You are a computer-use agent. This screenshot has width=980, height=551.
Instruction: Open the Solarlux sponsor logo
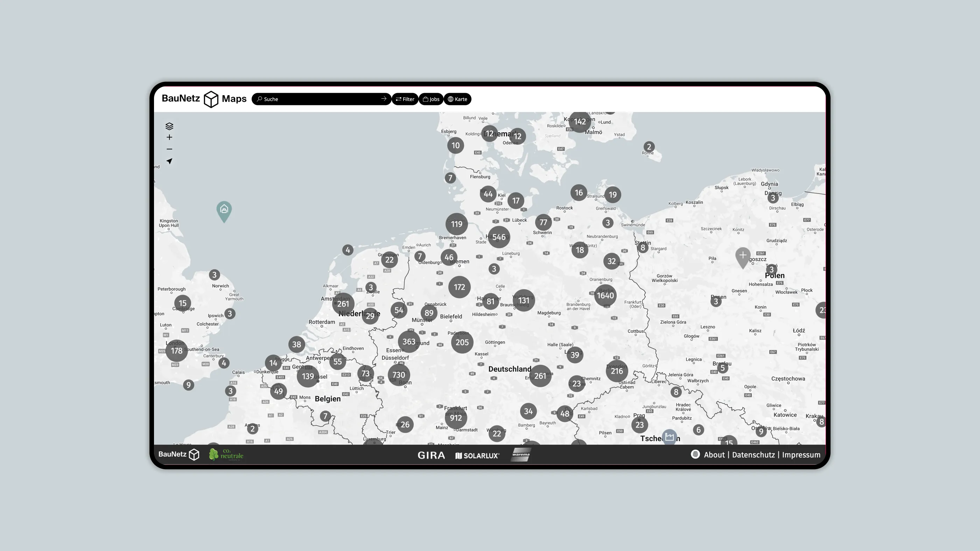[477, 455]
